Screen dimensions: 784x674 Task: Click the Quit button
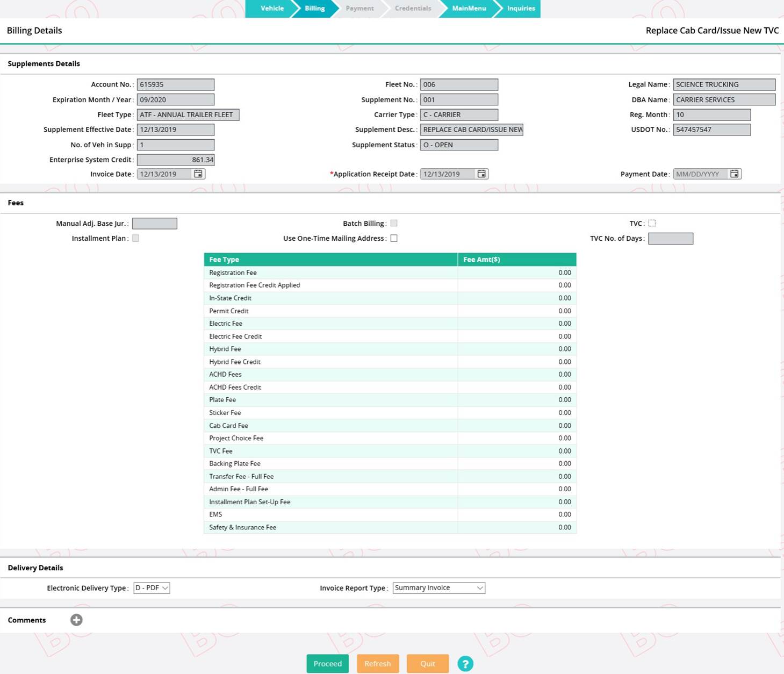point(427,664)
